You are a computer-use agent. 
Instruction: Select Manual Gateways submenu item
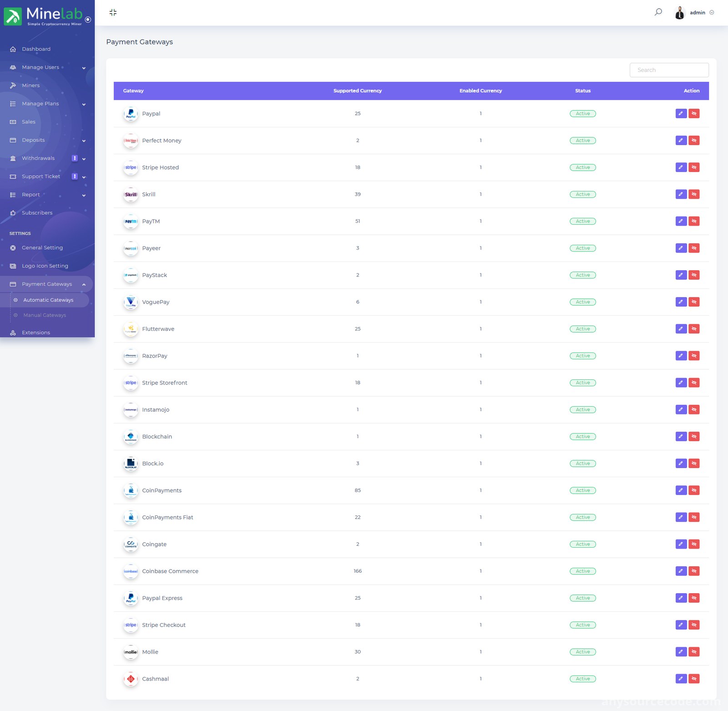(45, 315)
